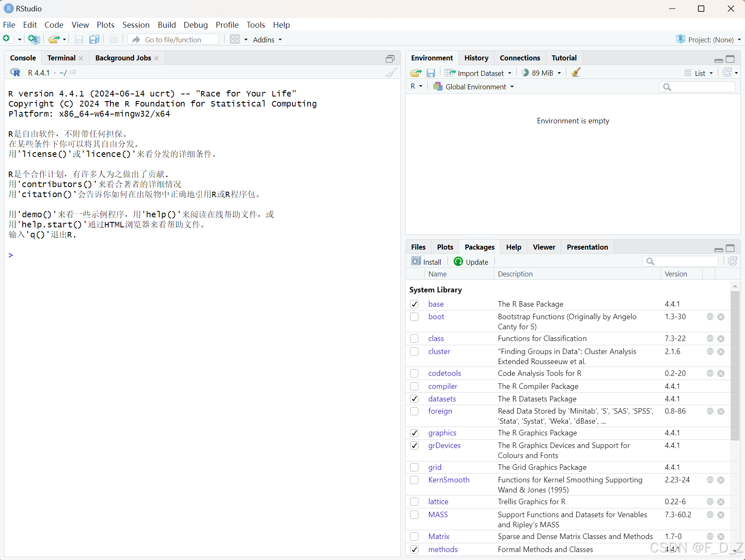Click the Save current document icon

tap(78, 39)
